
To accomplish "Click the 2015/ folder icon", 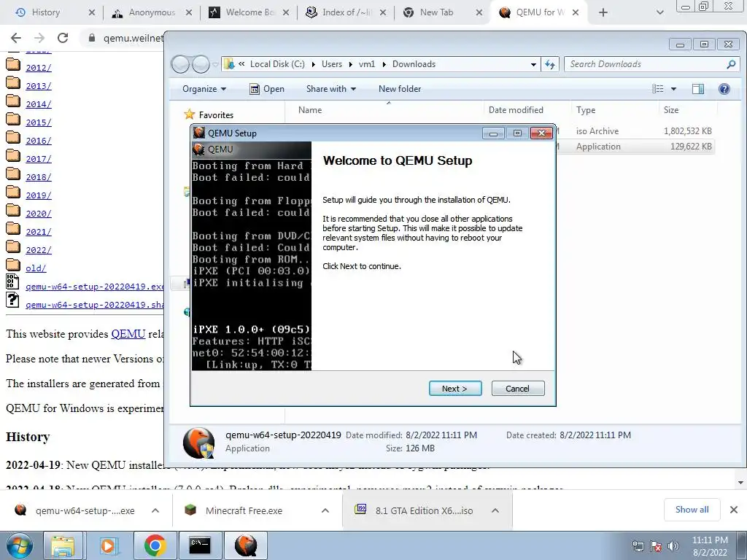I will point(13,119).
